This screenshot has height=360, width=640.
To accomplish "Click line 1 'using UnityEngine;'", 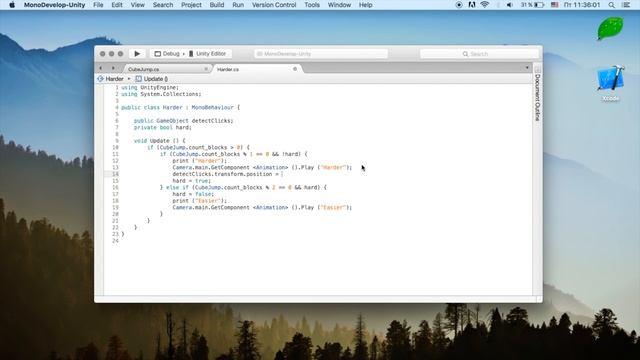I will [x=150, y=87].
